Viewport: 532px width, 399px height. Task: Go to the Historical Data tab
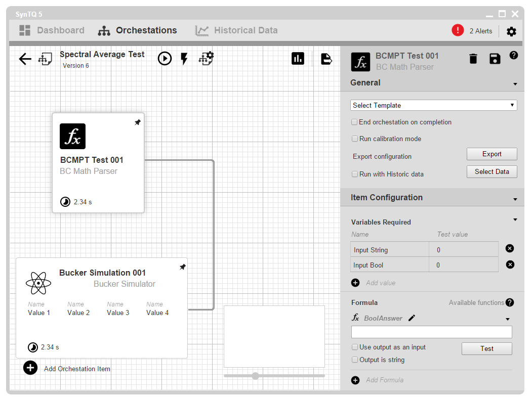click(x=236, y=30)
